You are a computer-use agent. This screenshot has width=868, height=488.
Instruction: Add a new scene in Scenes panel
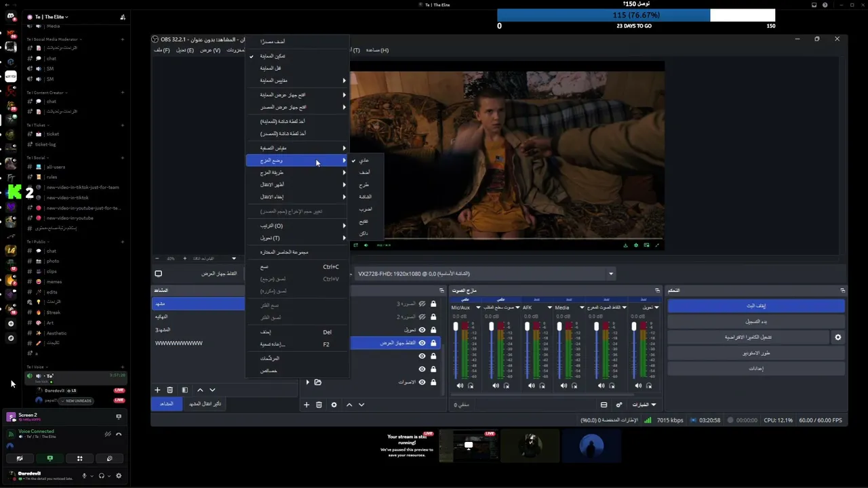tap(157, 390)
